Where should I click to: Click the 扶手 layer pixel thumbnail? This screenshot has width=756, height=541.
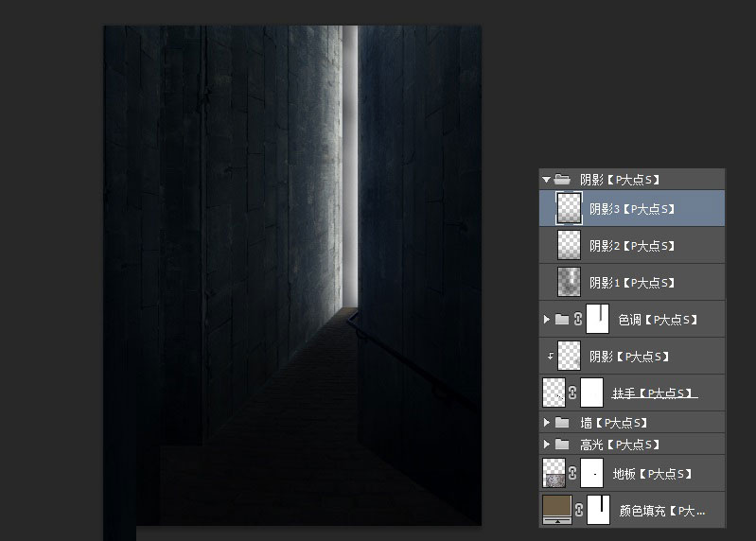554,393
